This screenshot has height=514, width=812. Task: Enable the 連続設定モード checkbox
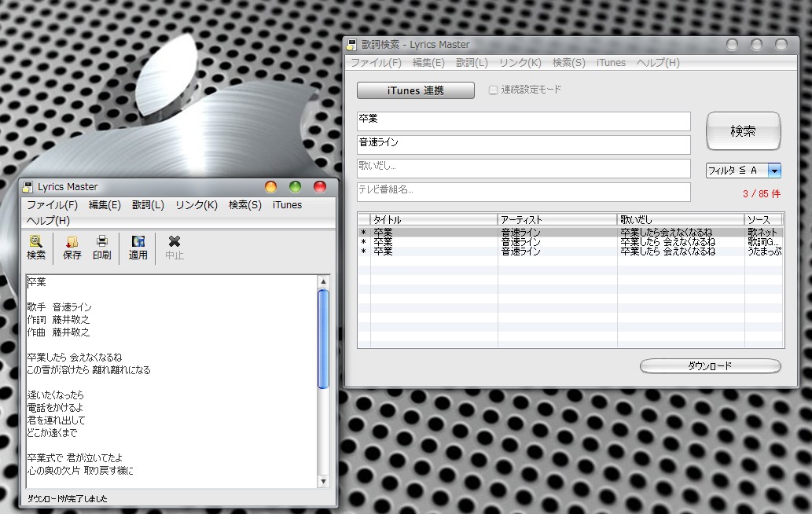pos(493,90)
